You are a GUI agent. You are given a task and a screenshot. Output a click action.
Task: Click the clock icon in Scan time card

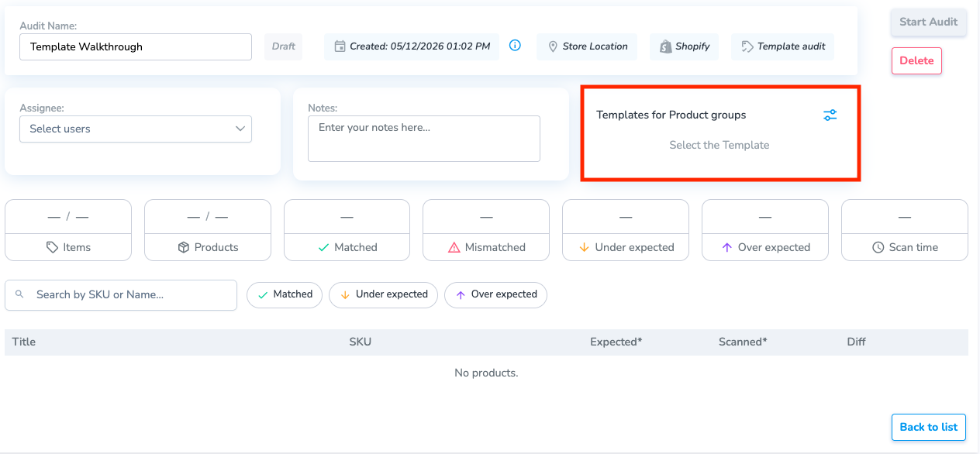click(x=878, y=247)
